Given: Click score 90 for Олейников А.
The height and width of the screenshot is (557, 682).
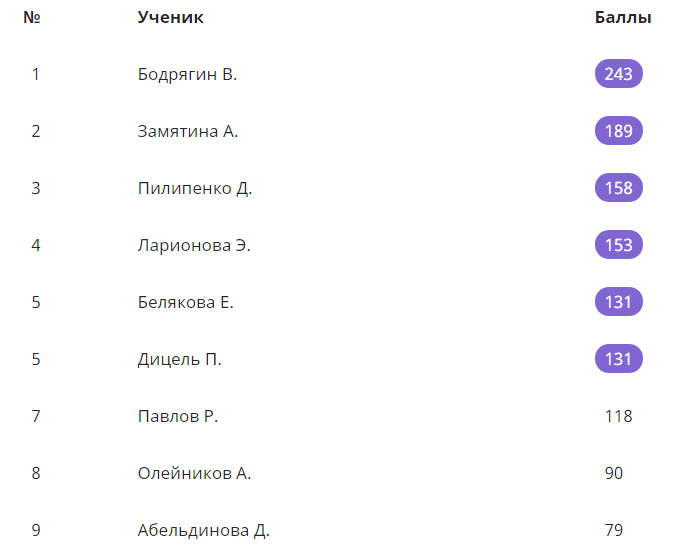Looking at the screenshot, I should [614, 473].
